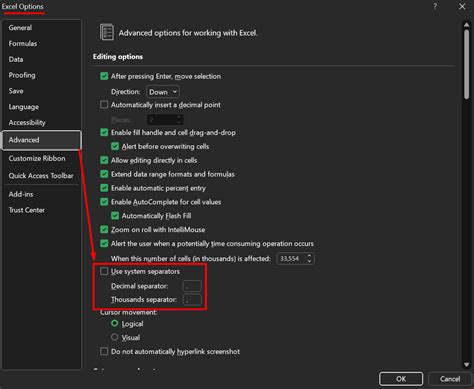Screen dimensions: 474x389
Task: Toggle Enable AutoComplete for cell values
Action: point(104,202)
